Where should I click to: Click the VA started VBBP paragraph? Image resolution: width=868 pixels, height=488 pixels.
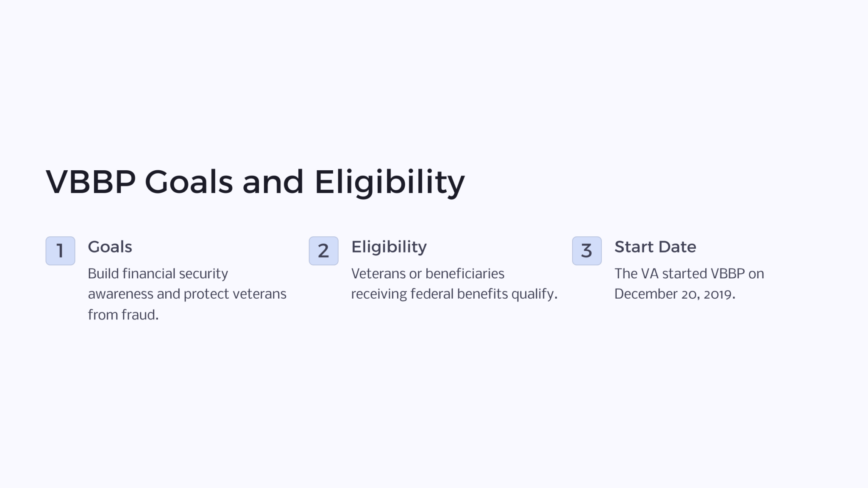pos(689,284)
